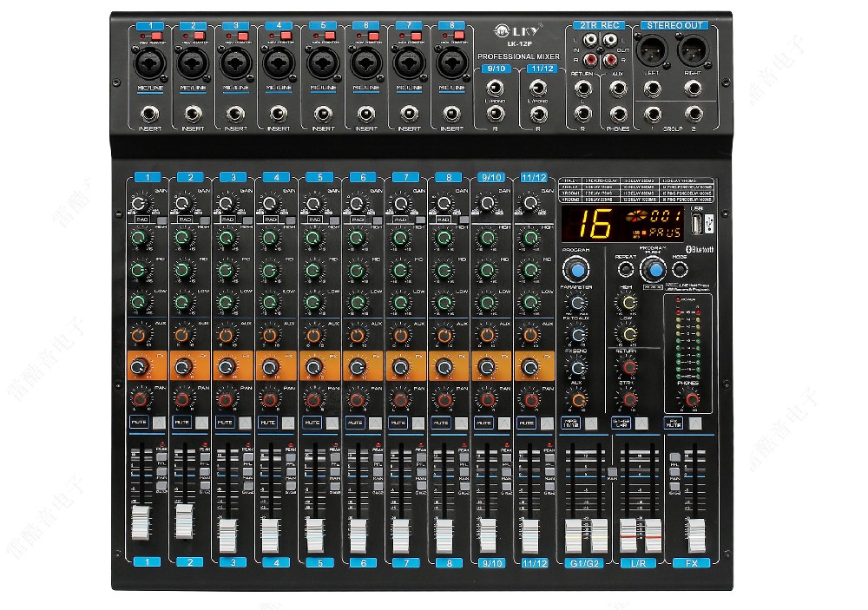
Task: Push the blue MP3 PROGRAM/PUSH knob
Action: (654, 270)
